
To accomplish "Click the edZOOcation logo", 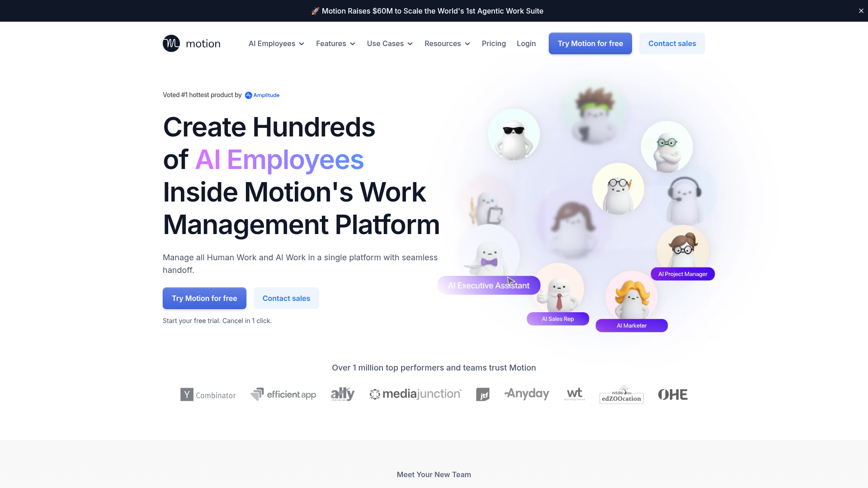I will 622,394.
